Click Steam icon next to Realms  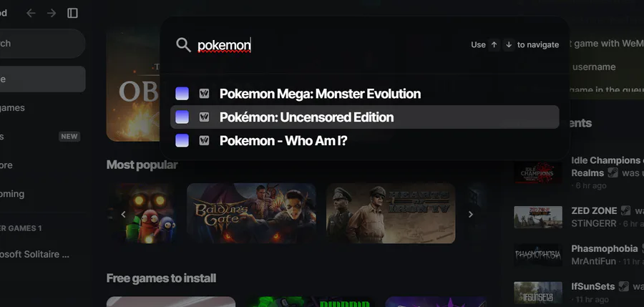click(x=613, y=173)
